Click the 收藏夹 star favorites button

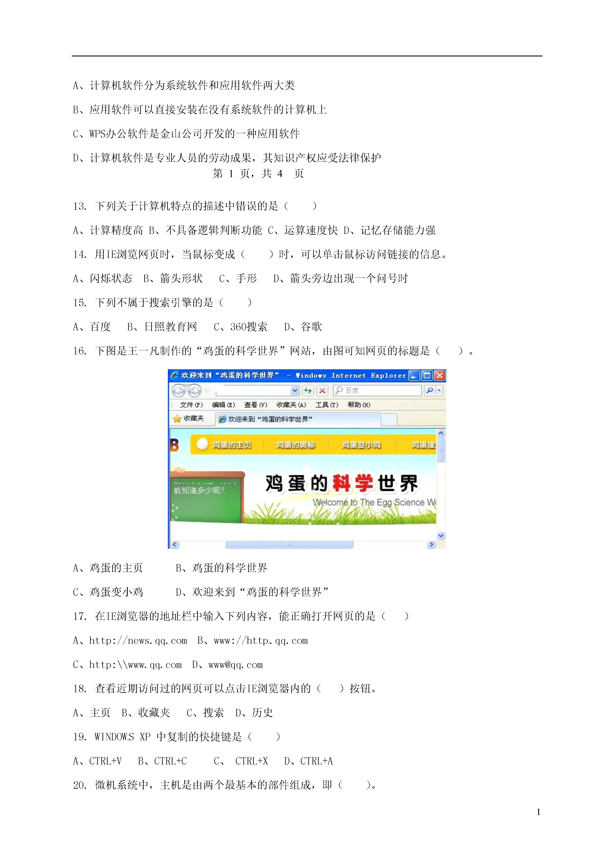188,418
